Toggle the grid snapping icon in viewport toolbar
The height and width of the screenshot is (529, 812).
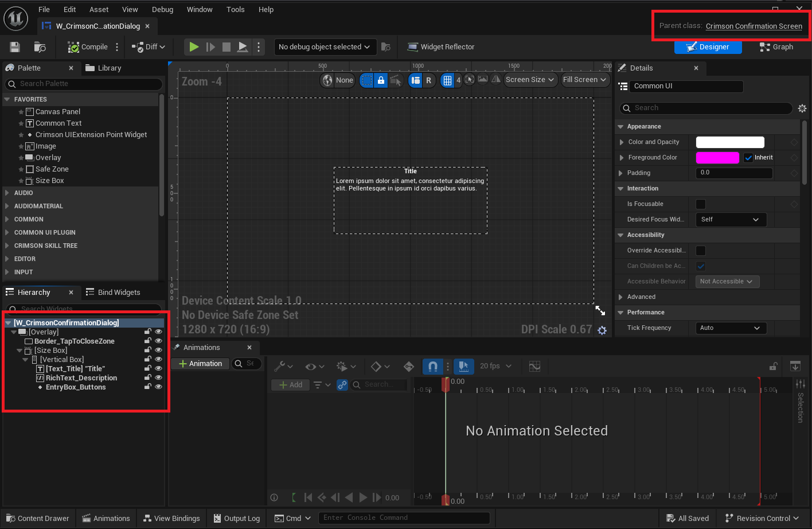(447, 80)
